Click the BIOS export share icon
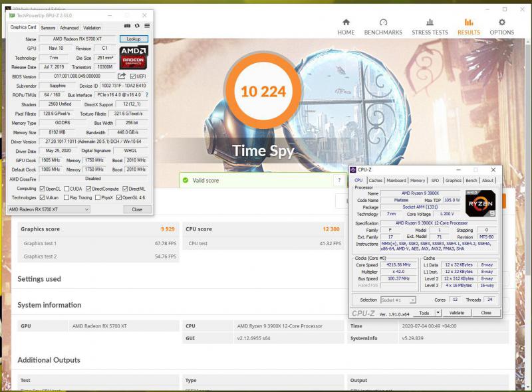 (122, 76)
